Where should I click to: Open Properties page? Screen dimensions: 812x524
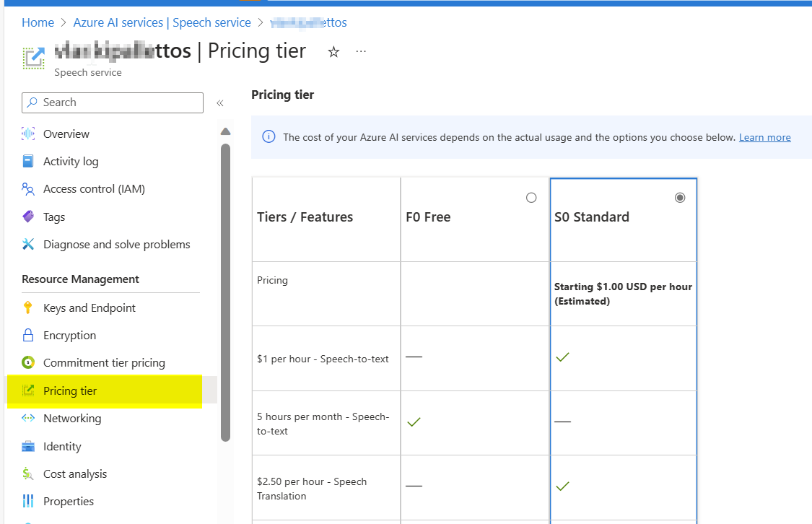pyautogui.click(x=69, y=501)
